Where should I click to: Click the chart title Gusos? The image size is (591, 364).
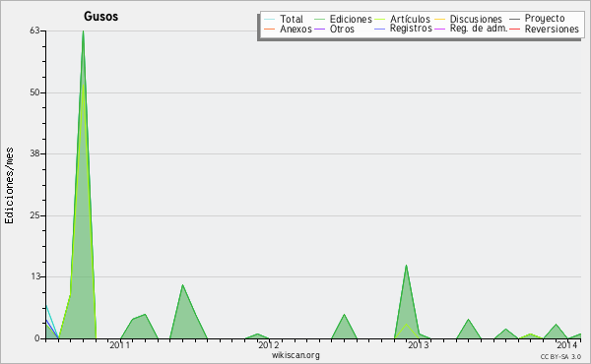(x=101, y=16)
